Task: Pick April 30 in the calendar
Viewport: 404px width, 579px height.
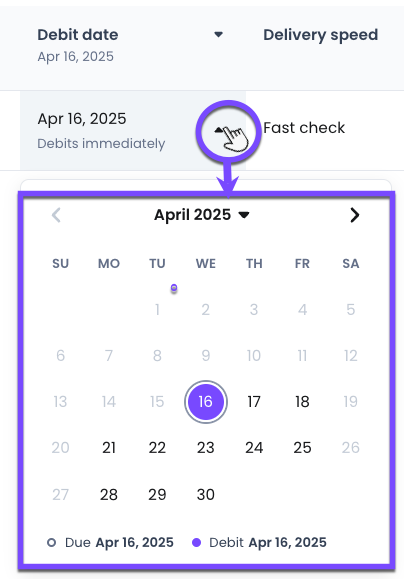Action: click(206, 494)
